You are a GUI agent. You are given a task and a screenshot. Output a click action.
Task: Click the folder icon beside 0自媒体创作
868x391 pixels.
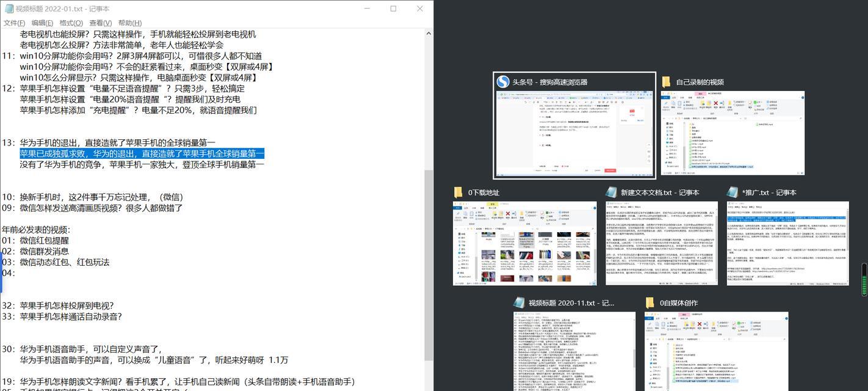pyautogui.click(x=651, y=302)
